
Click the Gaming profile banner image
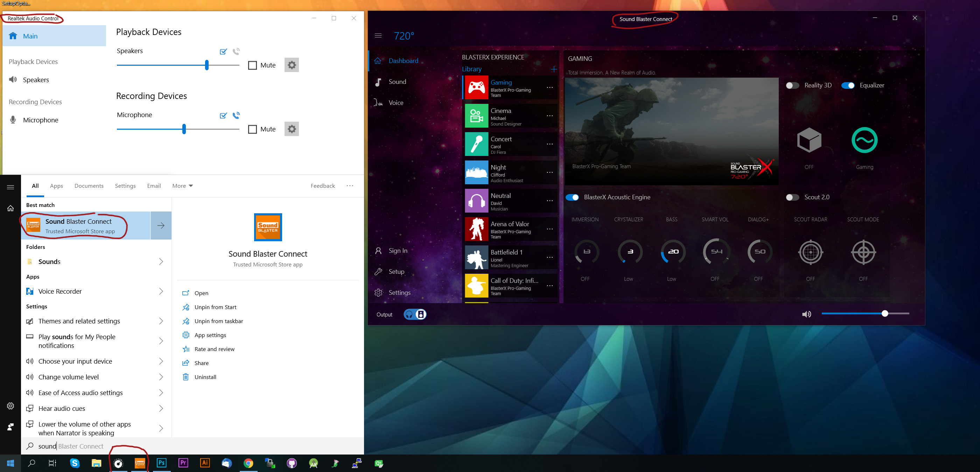(671, 131)
